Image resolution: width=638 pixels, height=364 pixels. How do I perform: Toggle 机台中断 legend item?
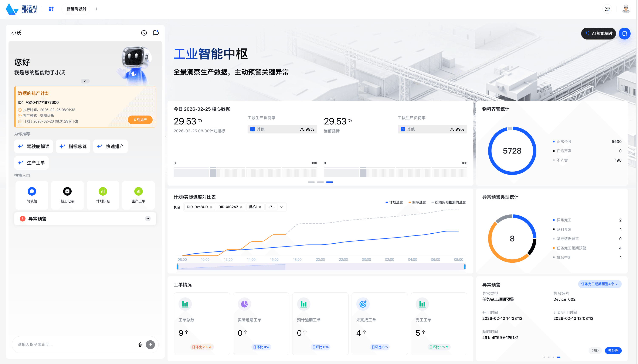[x=562, y=258]
